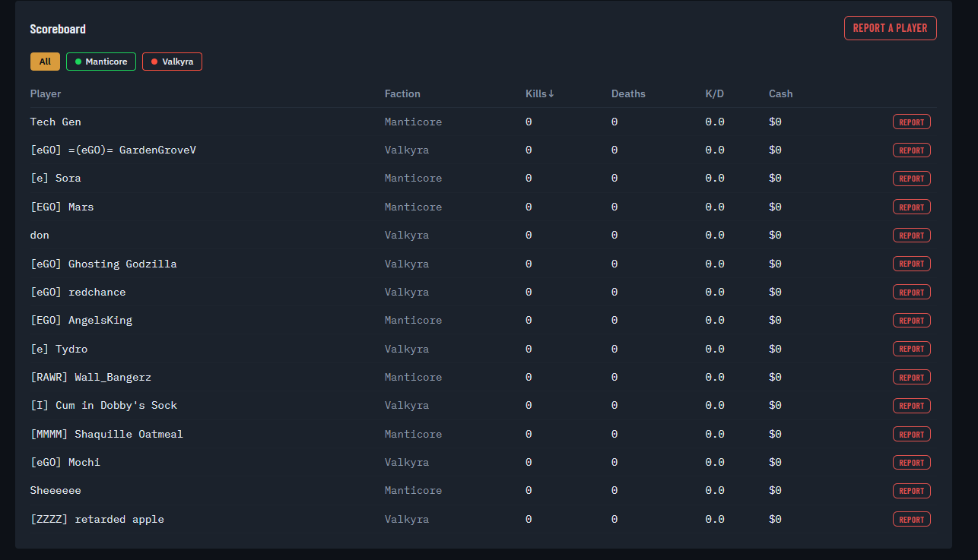Sort by the Cash column header

click(x=780, y=93)
